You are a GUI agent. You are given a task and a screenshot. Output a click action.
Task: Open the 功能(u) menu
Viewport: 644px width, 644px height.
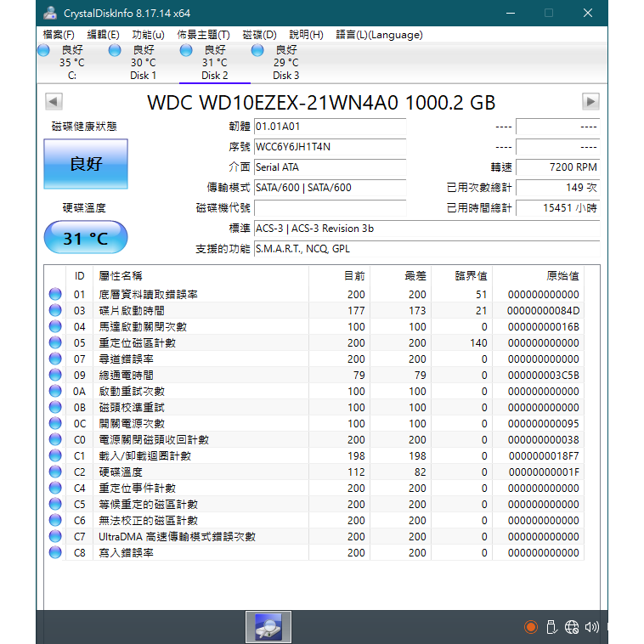[x=148, y=35]
